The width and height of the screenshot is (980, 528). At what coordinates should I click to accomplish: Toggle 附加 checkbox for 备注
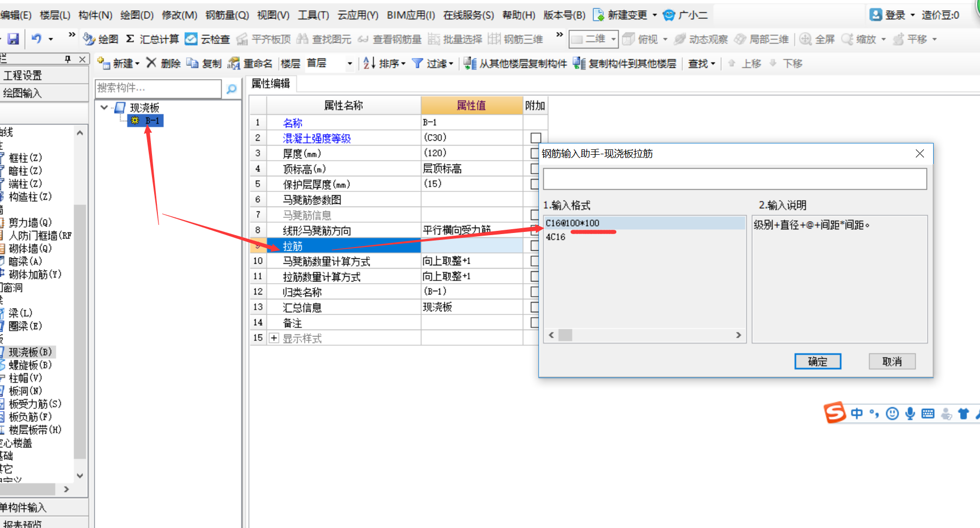click(x=535, y=323)
